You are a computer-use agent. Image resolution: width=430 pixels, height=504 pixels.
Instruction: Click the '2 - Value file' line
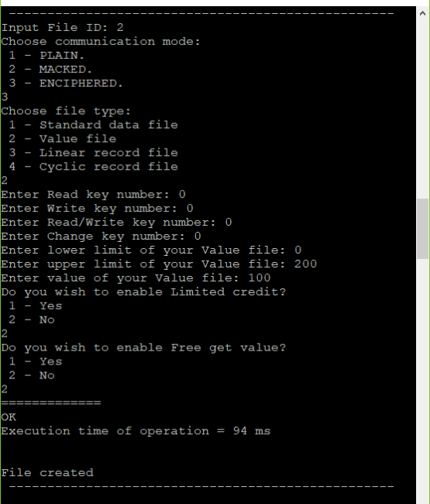(x=62, y=139)
